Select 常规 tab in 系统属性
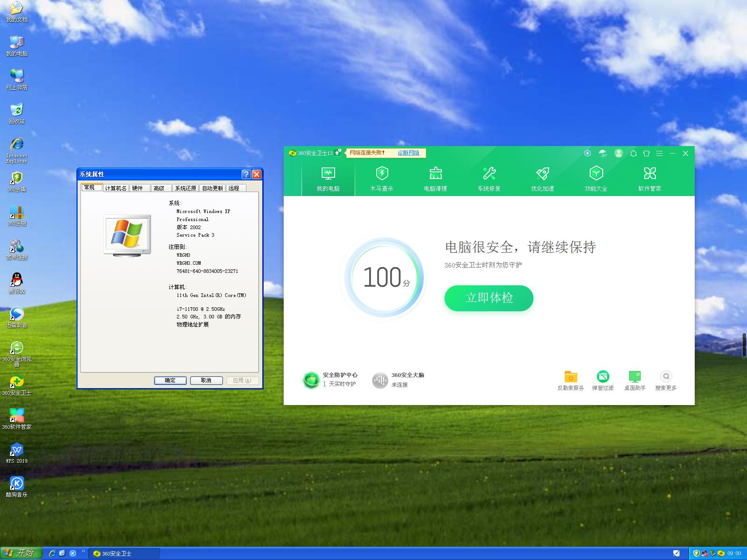The height and width of the screenshot is (560, 747). coord(92,188)
